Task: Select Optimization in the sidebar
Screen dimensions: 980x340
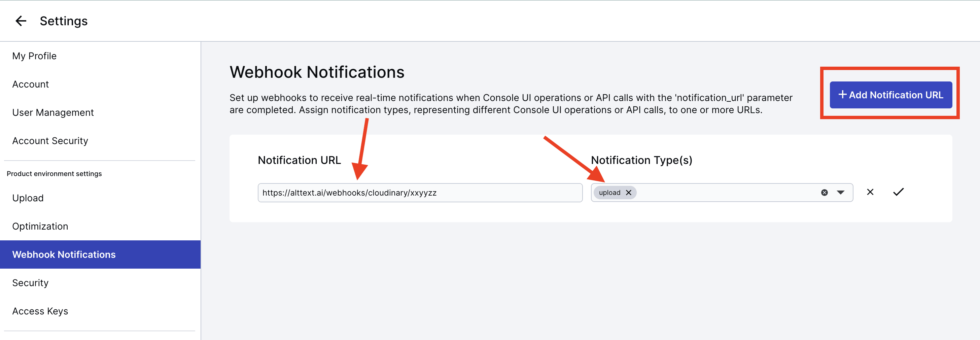Action: pyautogui.click(x=40, y=226)
